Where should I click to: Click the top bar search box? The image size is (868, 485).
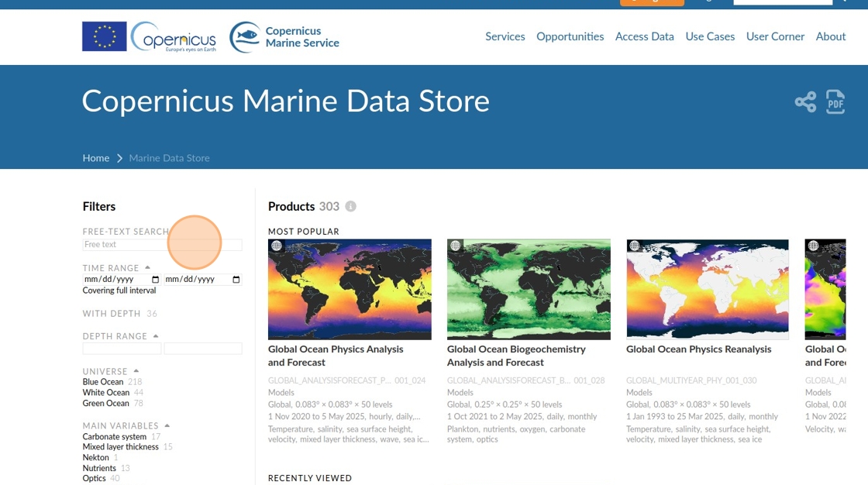pos(783,2)
